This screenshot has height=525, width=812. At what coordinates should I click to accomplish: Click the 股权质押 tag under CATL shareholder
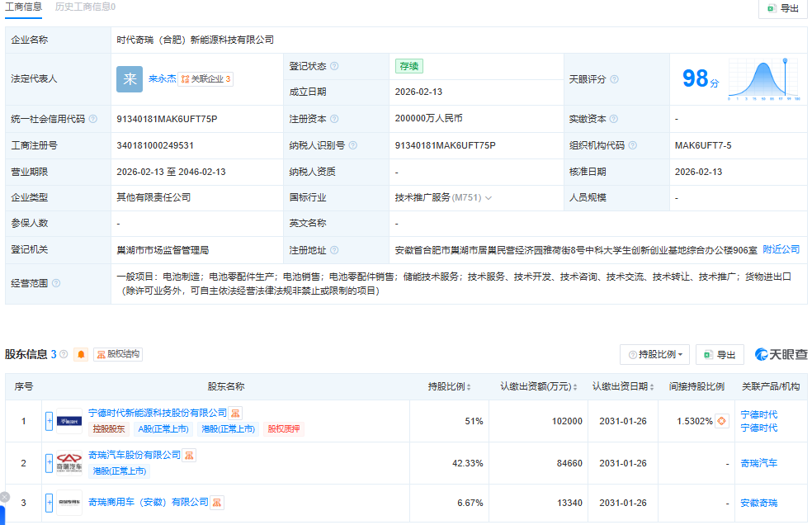point(286,429)
